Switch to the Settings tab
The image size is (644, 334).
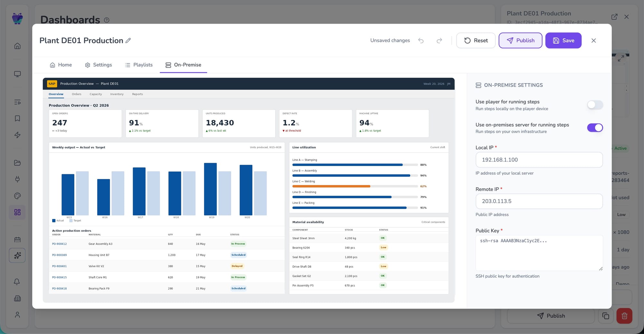click(99, 65)
